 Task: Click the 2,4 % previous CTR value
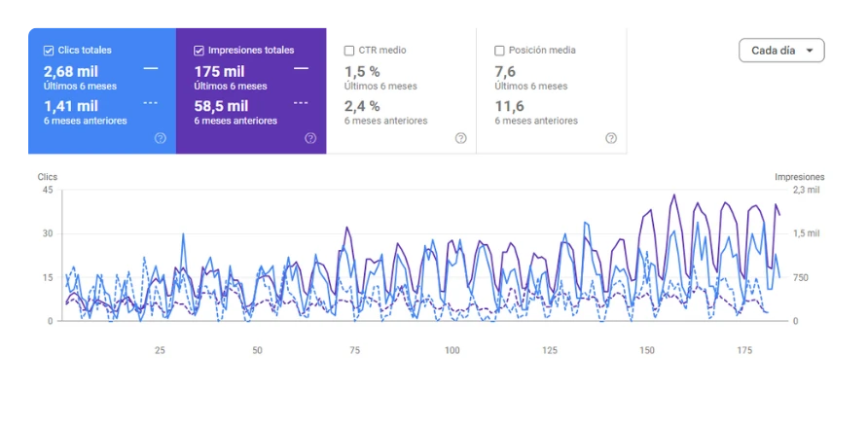tap(362, 106)
